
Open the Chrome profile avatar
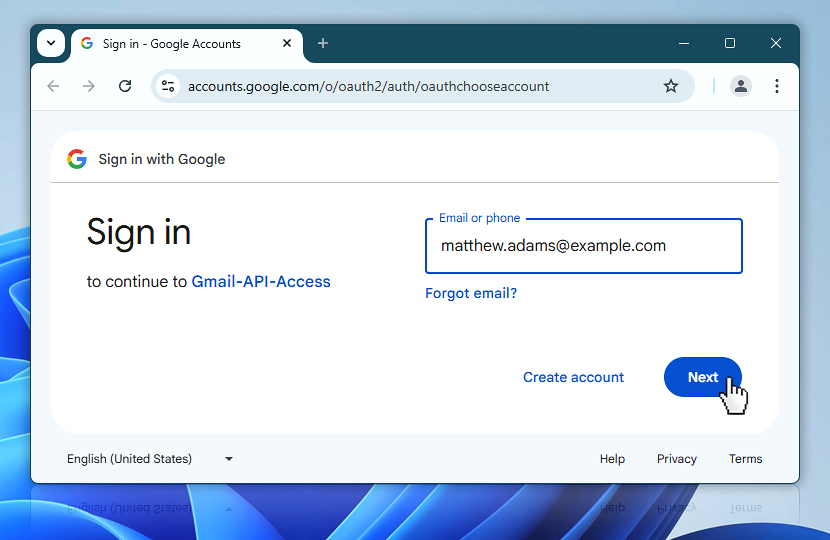(741, 86)
